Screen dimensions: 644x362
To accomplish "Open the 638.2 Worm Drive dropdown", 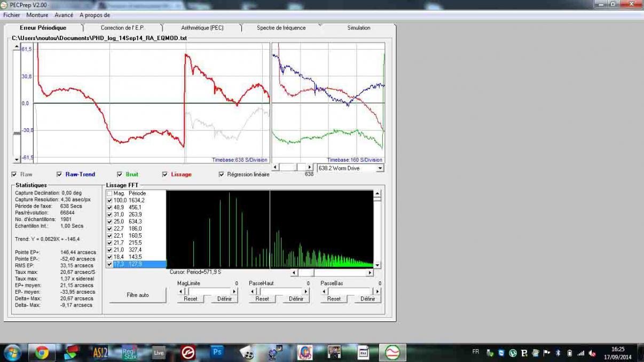I will coord(380,168).
